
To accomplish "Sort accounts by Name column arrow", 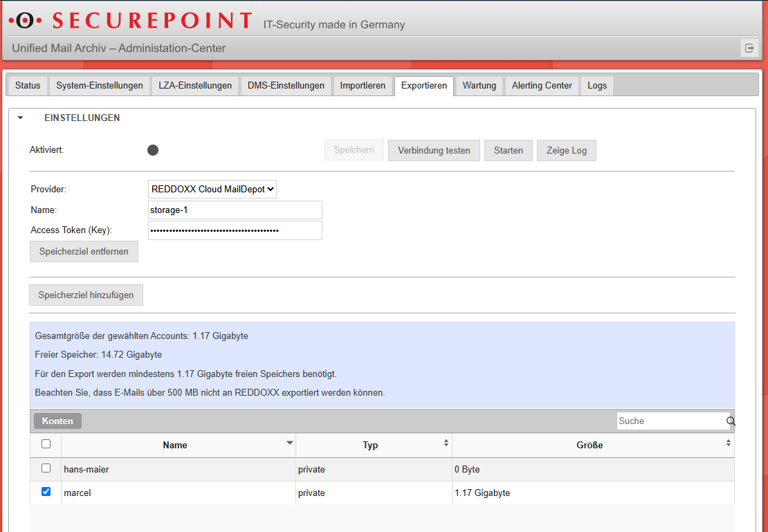I will [289, 443].
